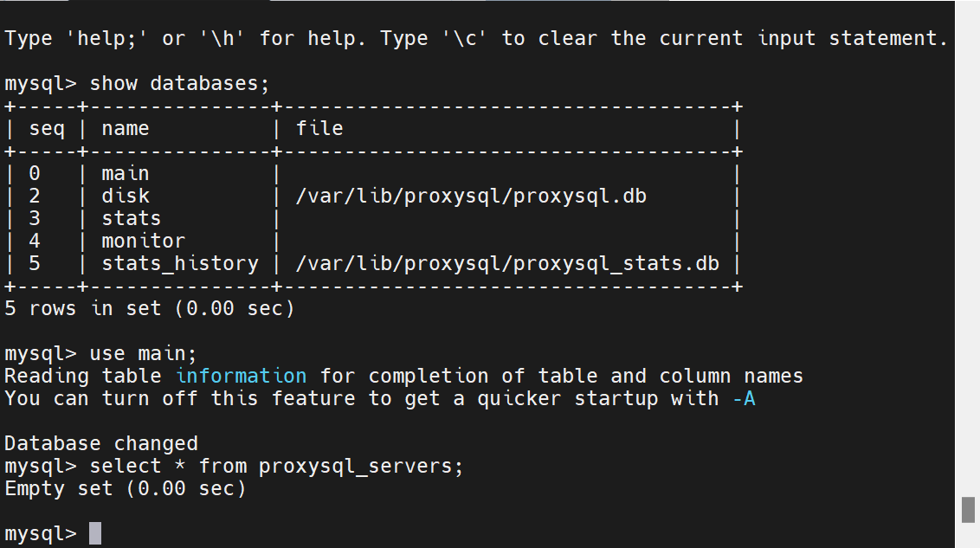Click the 'seq' column header
This screenshot has width=980, height=548.
tap(47, 129)
